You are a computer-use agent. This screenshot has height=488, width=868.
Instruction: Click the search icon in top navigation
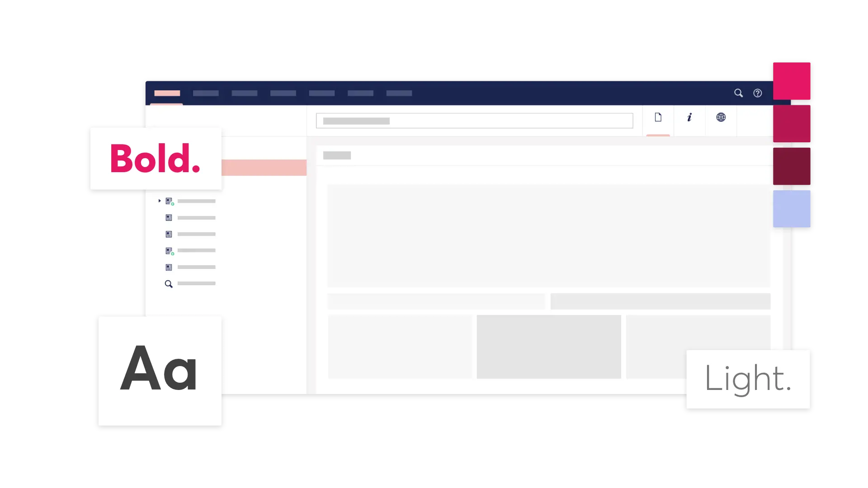[738, 93]
